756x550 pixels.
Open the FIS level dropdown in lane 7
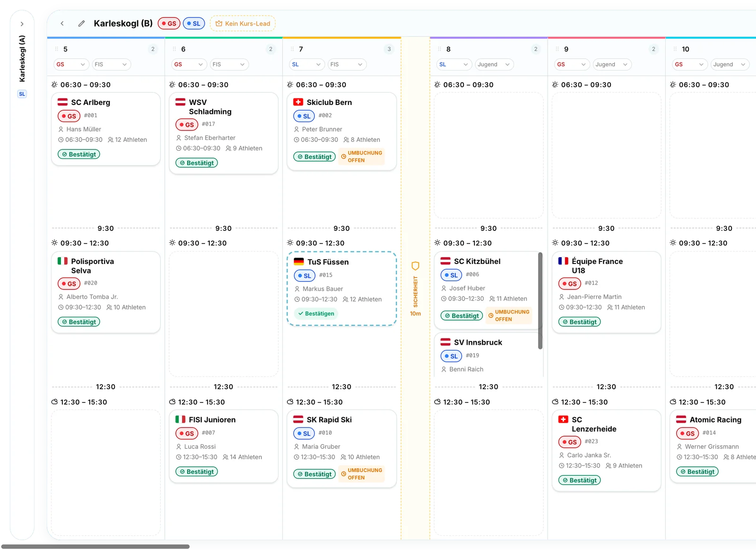[x=346, y=64]
